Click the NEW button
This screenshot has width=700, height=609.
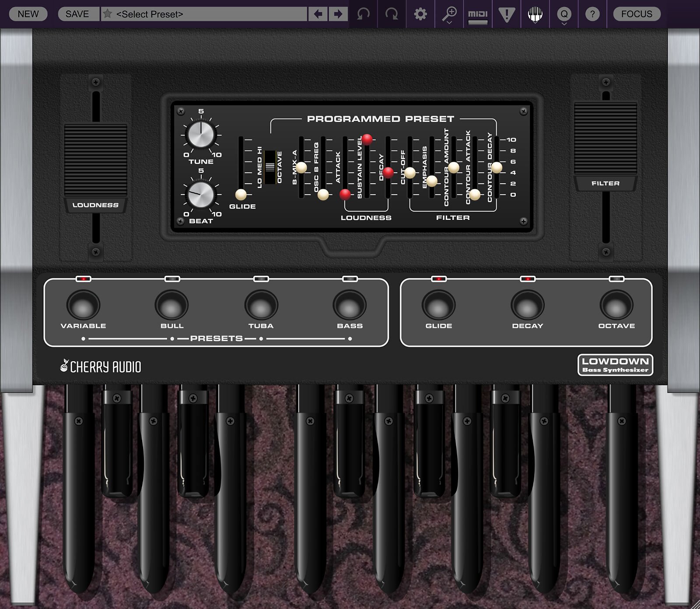[28, 14]
